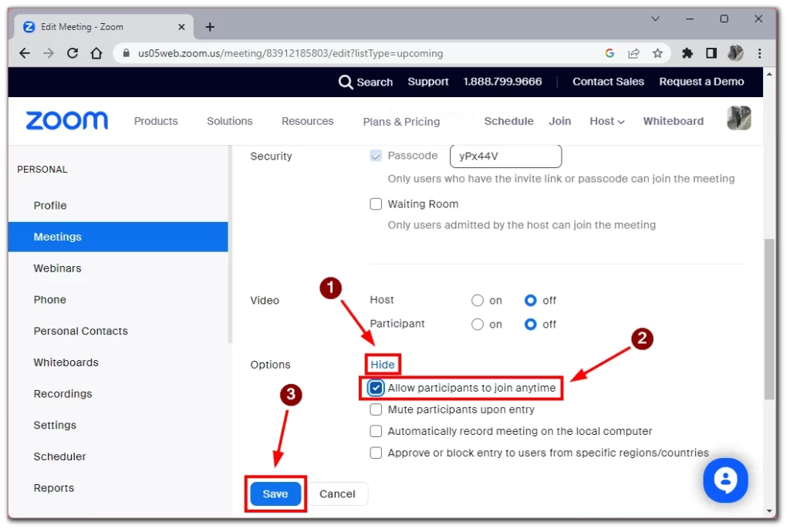Open the Zoom account avatar
Image resolution: width=790 pixels, height=532 pixels.
pyautogui.click(x=739, y=118)
